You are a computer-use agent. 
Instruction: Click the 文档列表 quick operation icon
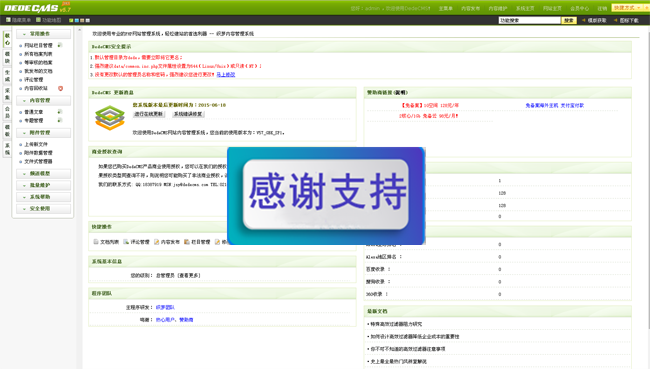pyautogui.click(x=96, y=242)
